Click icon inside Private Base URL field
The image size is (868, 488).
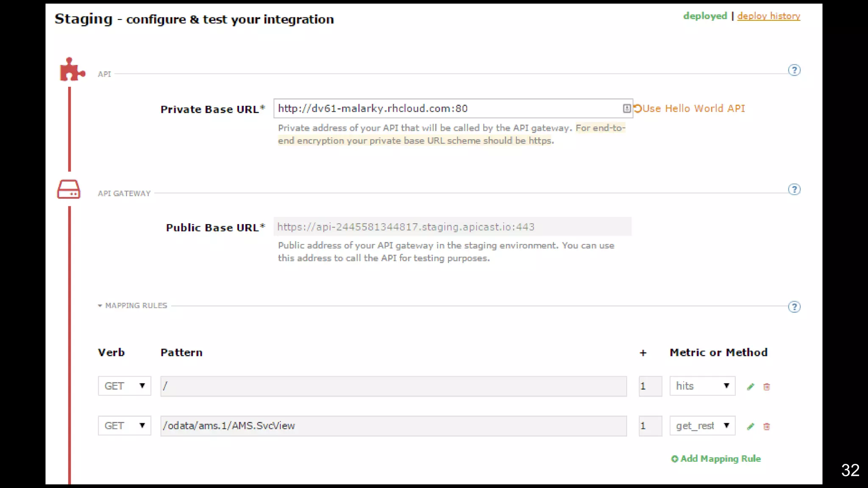[x=626, y=108]
